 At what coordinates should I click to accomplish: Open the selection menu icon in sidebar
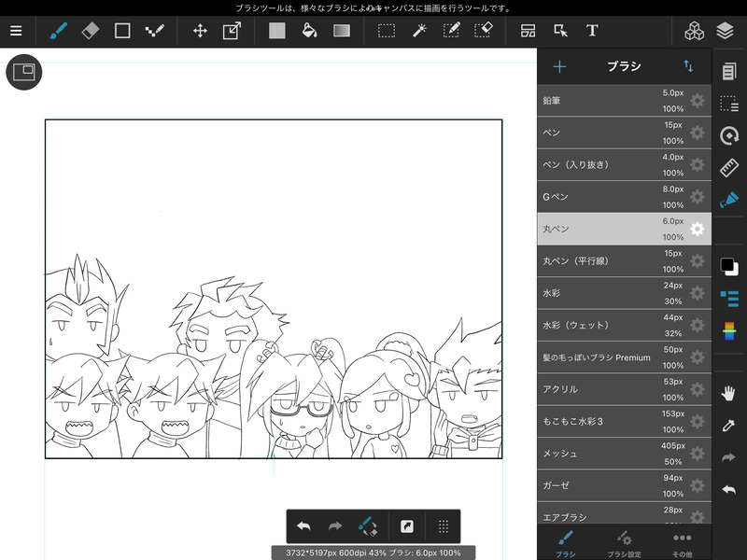click(729, 104)
